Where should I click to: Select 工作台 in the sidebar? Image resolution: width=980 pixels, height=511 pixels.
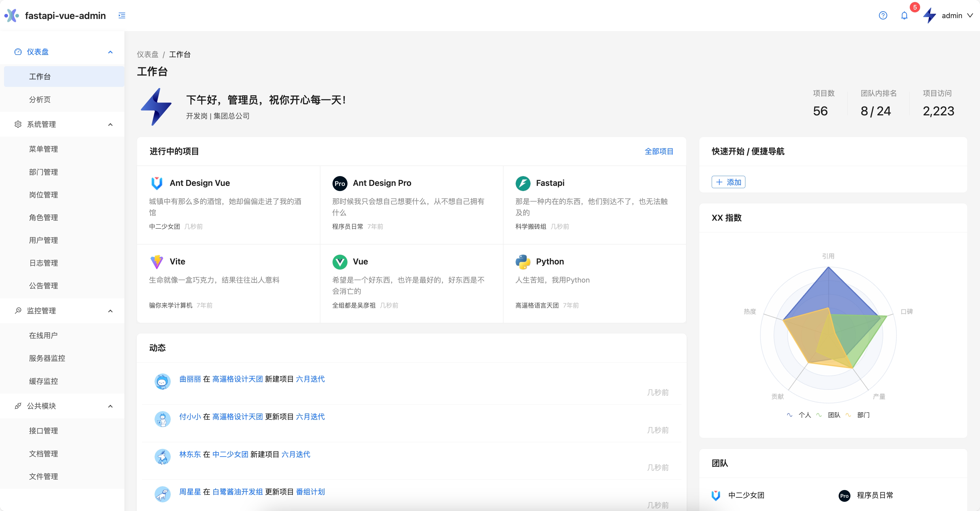coord(64,77)
